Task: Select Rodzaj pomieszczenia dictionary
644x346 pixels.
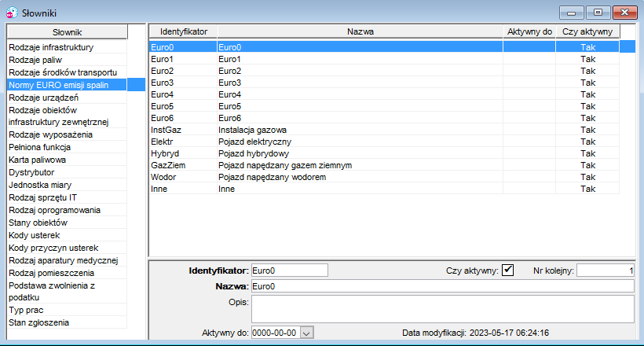Action: [67, 273]
